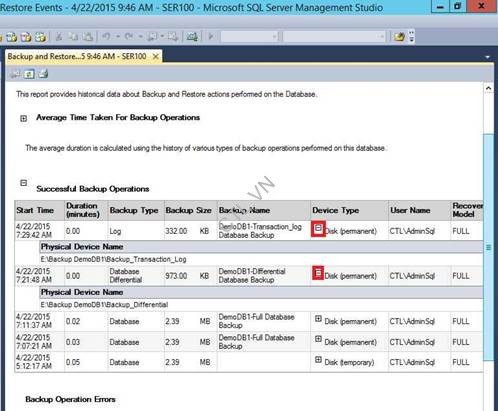Expand device details for 7:11:37 AM backup
This screenshot has width=498, height=411.
(x=318, y=319)
